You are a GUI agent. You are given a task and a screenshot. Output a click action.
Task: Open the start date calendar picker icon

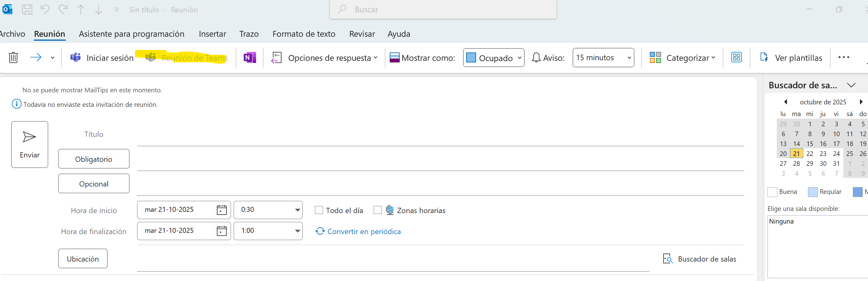(x=221, y=210)
